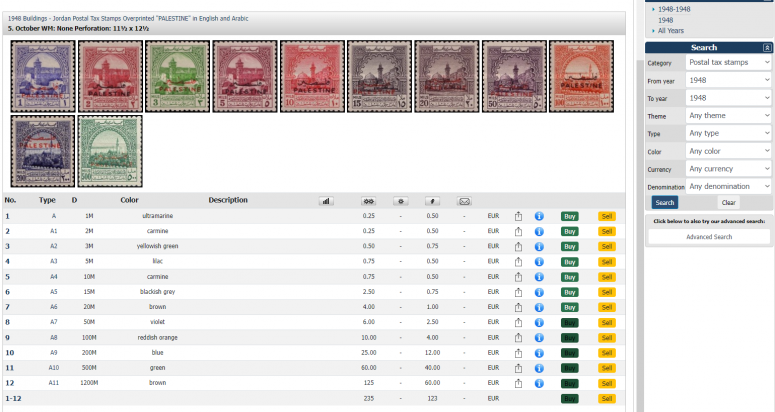775x412 pixels.
Task: View the red 10 mil stamp thumbnail
Action: (312, 76)
